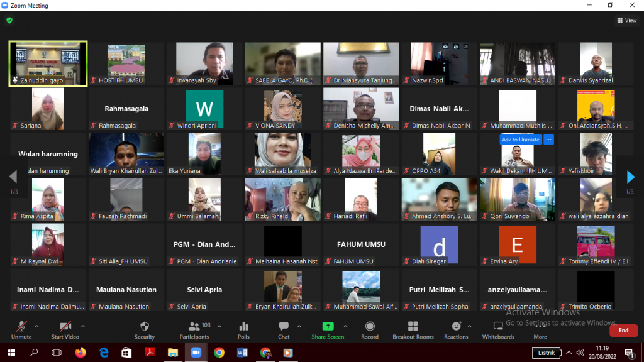Open the Reactions menu
The width and height of the screenshot is (644, 362).
[x=456, y=327]
